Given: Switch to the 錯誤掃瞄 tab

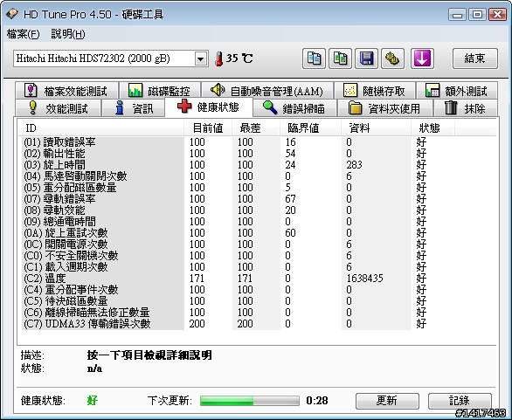Looking at the screenshot, I should 294,108.
